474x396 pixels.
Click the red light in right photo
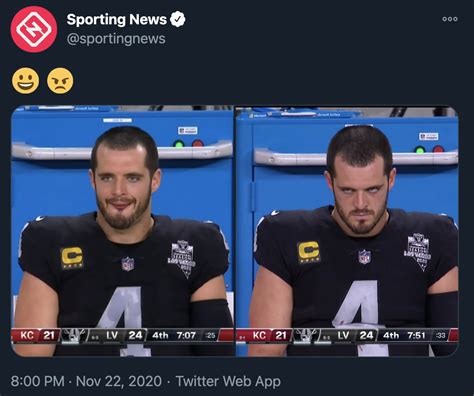[438, 149]
